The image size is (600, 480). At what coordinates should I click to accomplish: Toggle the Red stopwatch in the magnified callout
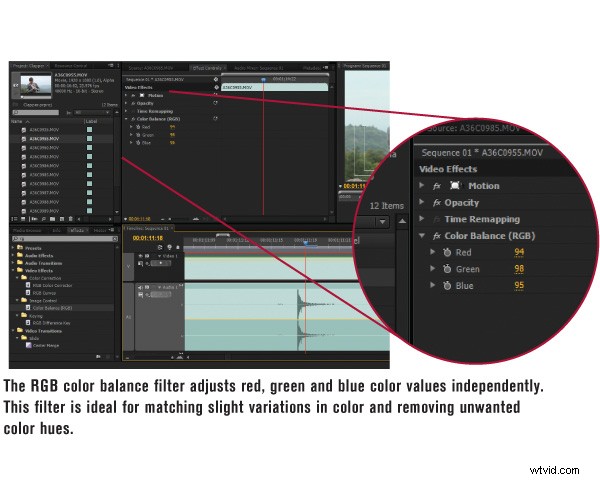click(447, 252)
